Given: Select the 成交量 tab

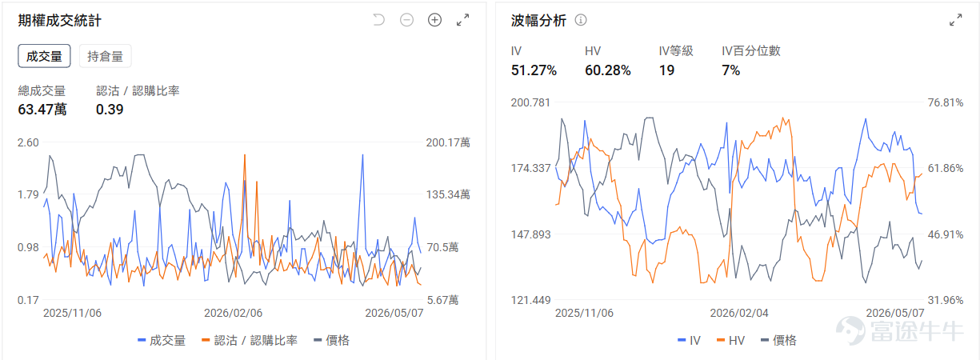Looking at the screenshot, I should [44, 56].
